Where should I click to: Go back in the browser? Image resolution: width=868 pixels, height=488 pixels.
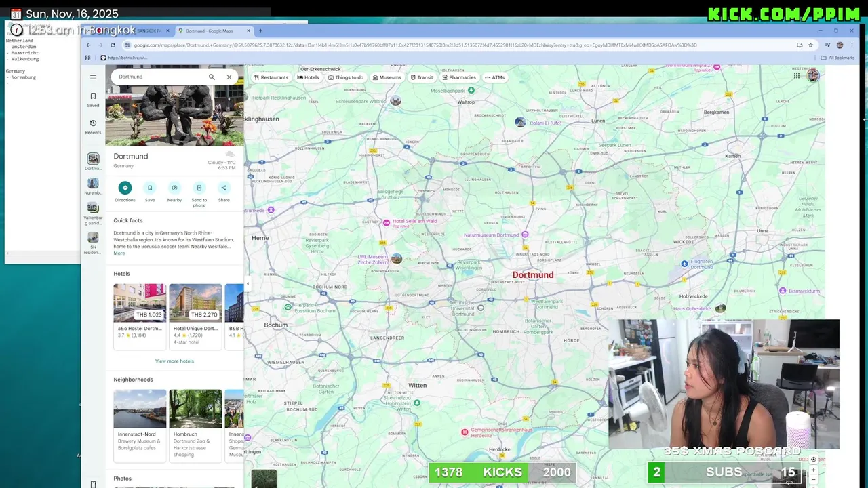(88, 45)
